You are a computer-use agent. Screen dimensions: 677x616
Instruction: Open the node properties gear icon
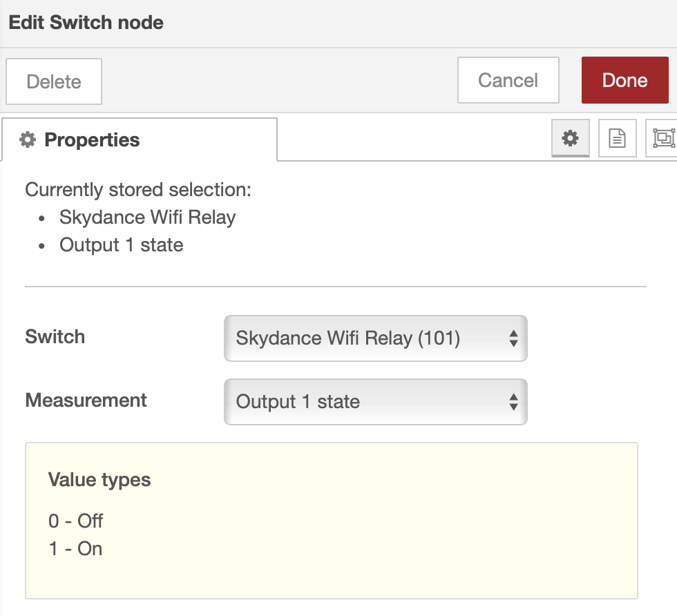(x=570, y=138)
